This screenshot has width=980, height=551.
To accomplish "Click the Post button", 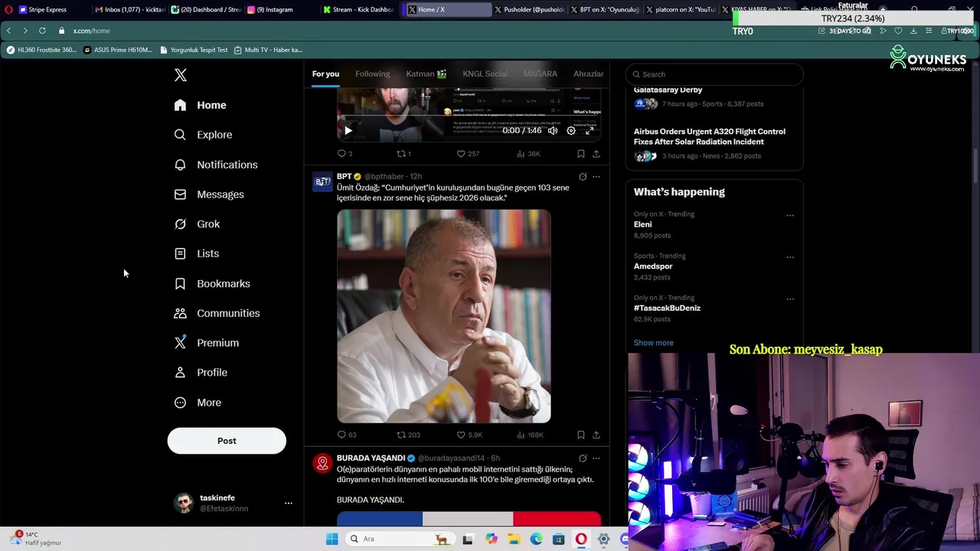I will [x=227, y=441].
